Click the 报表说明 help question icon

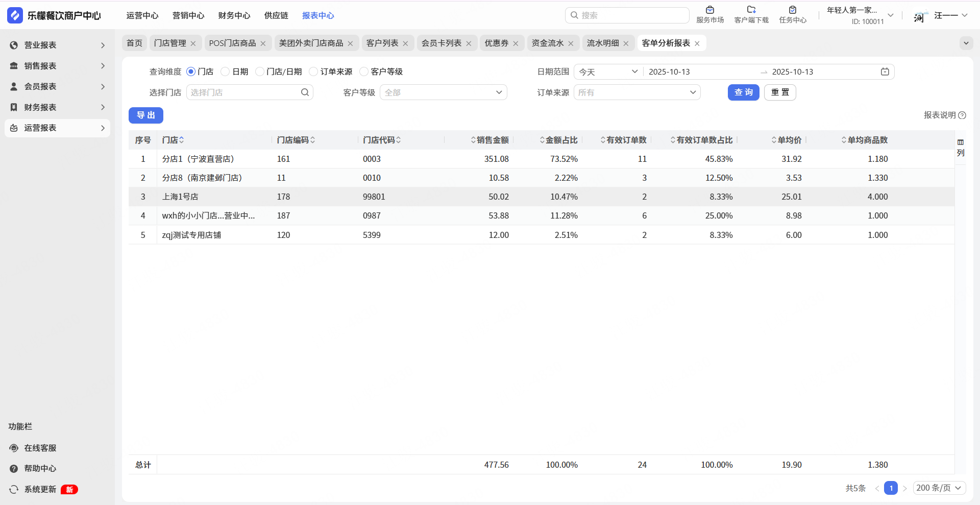(x=962, y=115)
